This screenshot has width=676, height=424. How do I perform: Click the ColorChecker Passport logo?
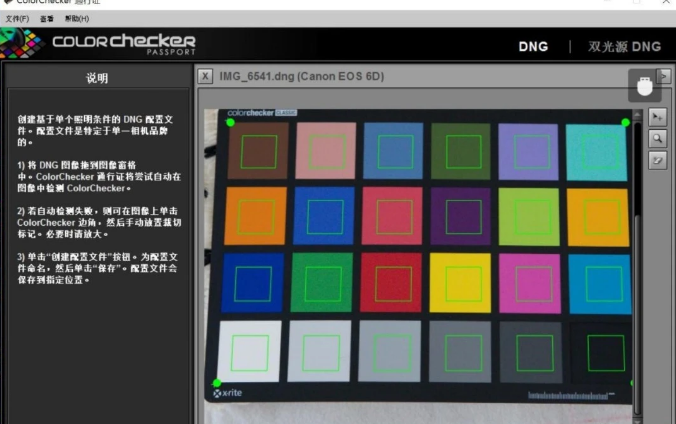[98, 44]
